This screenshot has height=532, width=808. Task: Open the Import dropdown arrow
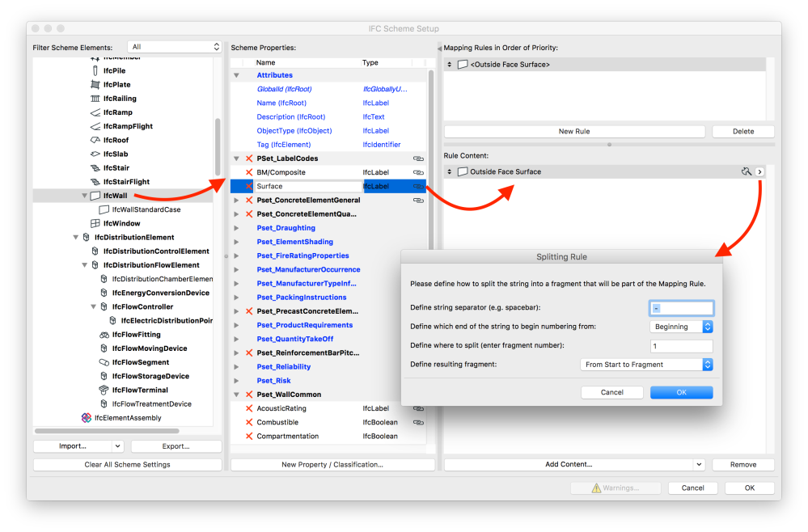(118, 446)
